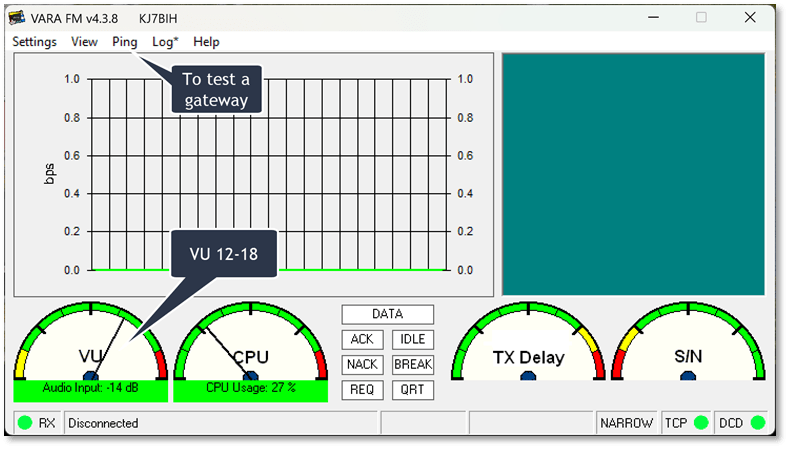Screen dimensions: 789x449
Task: Open the Settings menu
Action: [x=34, y=42]
